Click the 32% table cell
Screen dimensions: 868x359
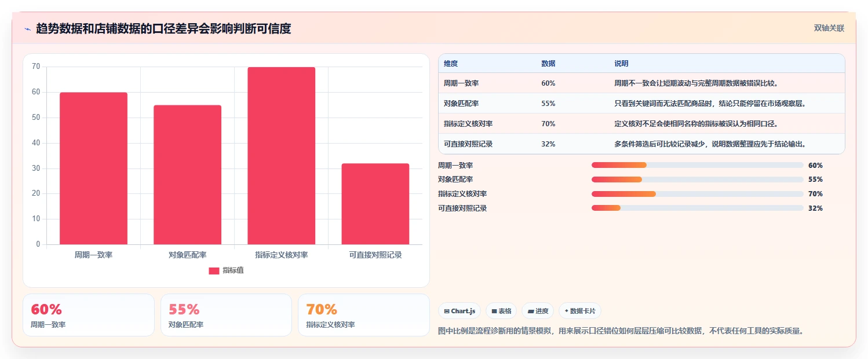click(x=548, y=144)
